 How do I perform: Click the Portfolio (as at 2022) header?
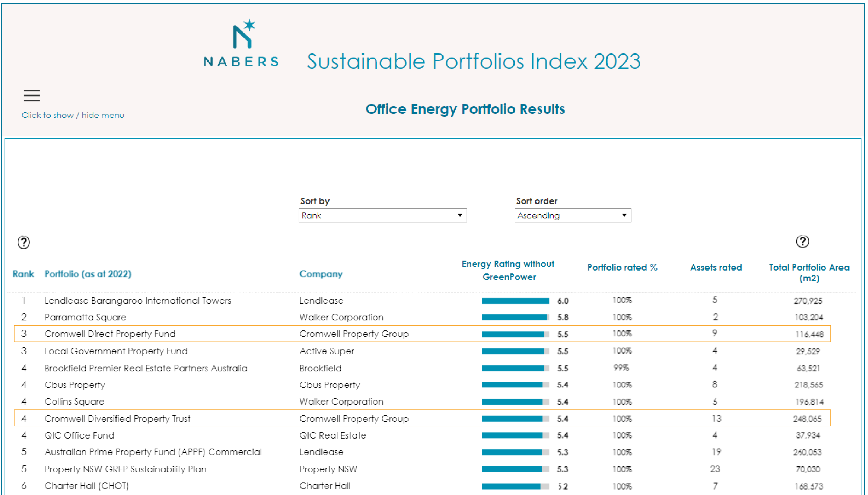[88, 274]
